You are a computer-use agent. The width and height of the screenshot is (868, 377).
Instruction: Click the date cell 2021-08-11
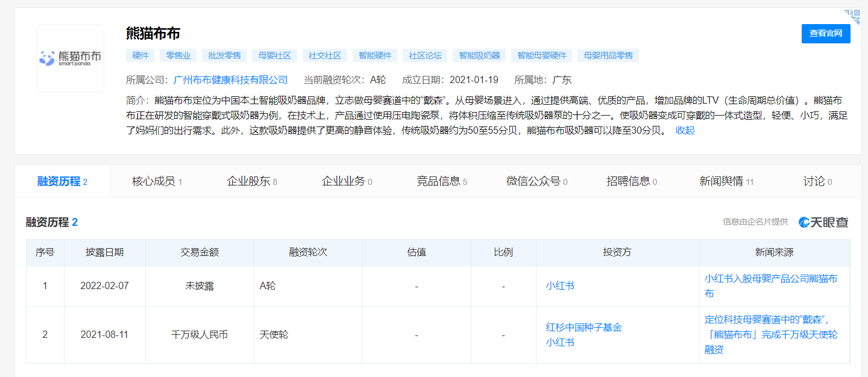[105, 334]
